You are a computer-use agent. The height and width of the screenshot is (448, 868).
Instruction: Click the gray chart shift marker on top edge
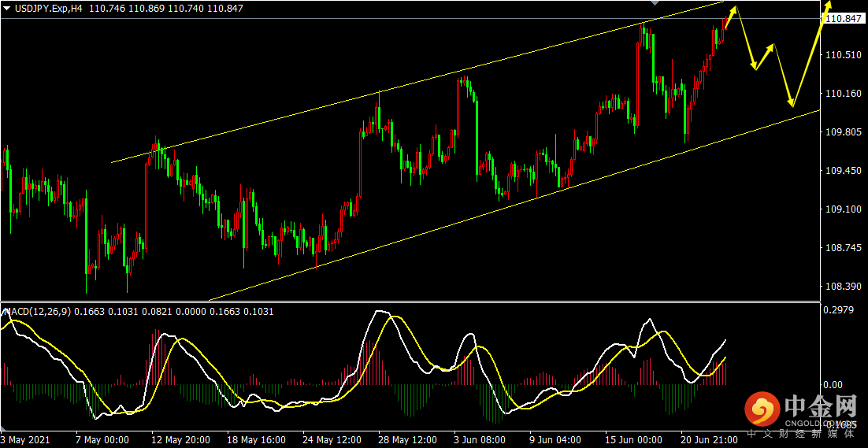click(655, 3)
